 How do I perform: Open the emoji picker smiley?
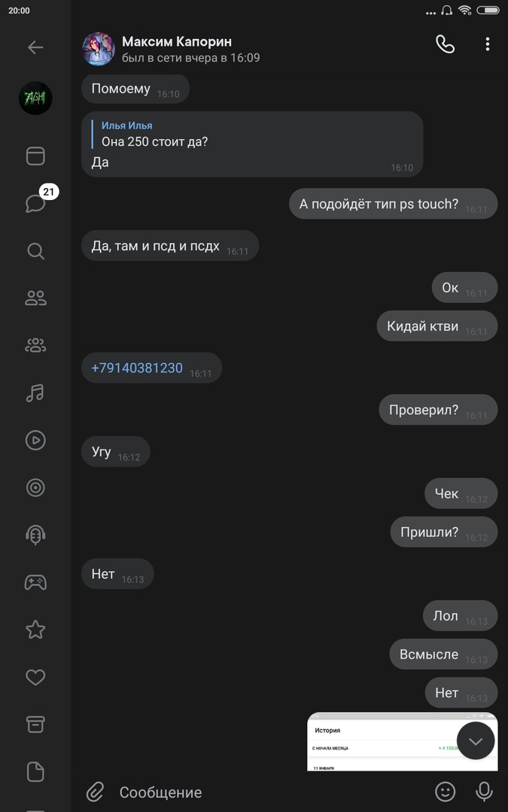tap(446, 792)
